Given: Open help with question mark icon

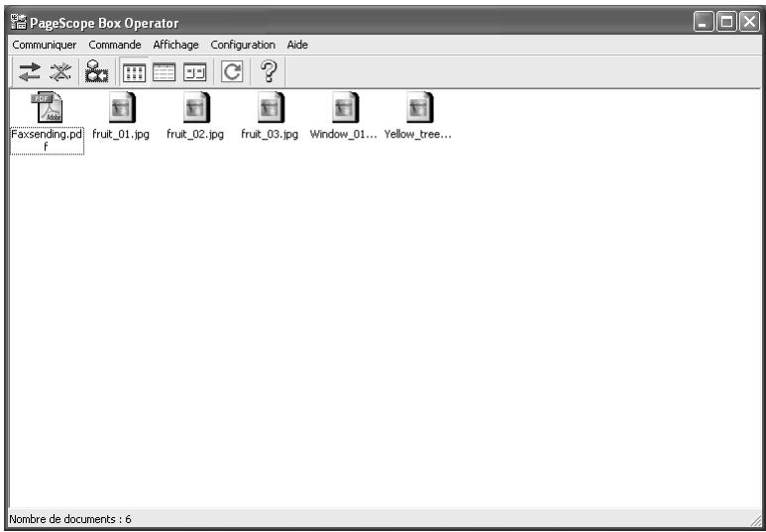Looking at the screenshot, I should click(269, 71).
